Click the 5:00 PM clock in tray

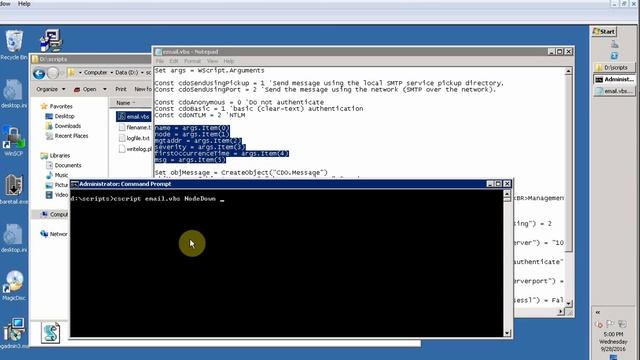(613, 334)
